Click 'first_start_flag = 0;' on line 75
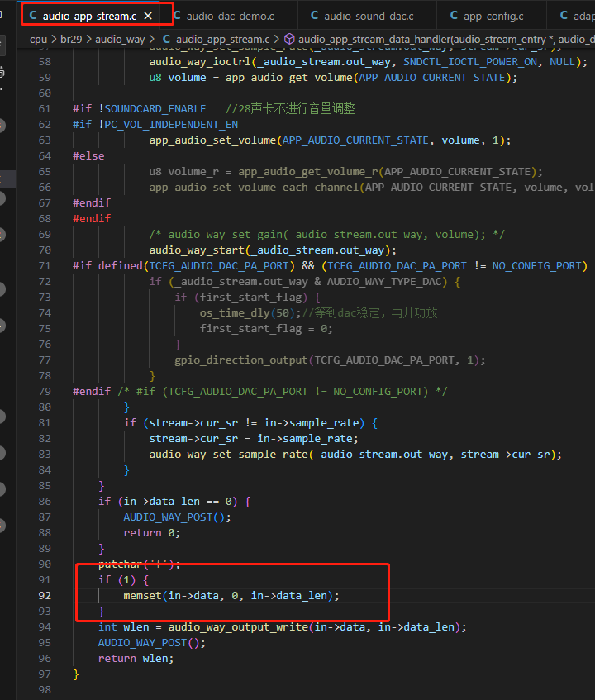The width and height of the screenshot is (595, 700). pos(266,329)
